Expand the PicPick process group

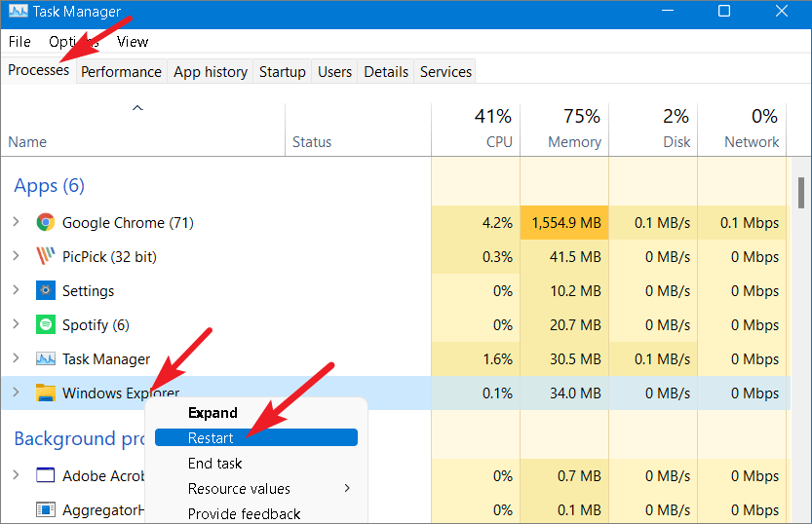coord(16,256)
